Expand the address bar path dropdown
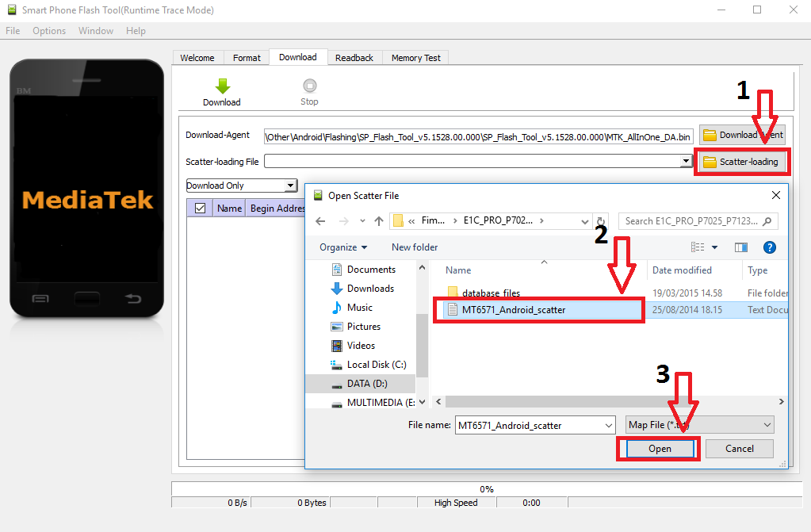 (584, 221)
